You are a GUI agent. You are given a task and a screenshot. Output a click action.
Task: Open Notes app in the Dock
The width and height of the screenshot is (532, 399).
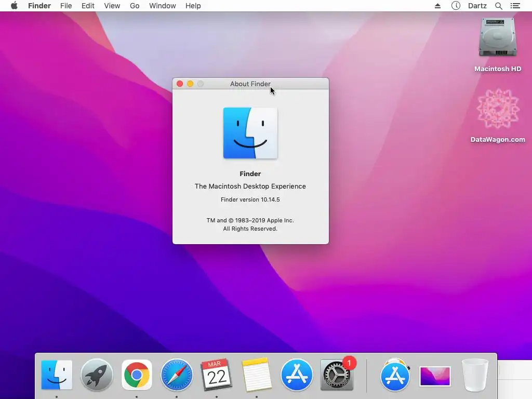[257, 375]
